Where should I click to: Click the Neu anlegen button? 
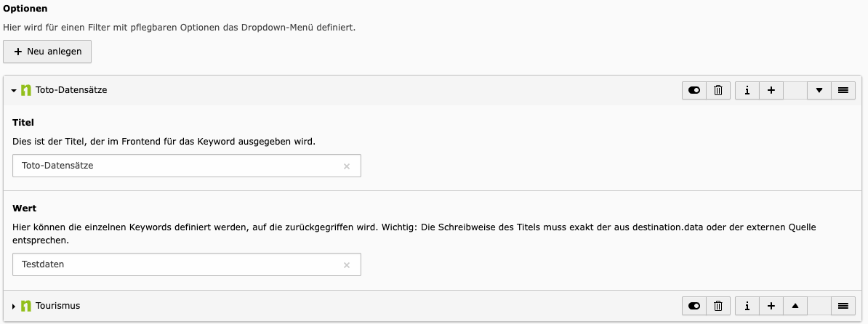[x=47, y=52]
